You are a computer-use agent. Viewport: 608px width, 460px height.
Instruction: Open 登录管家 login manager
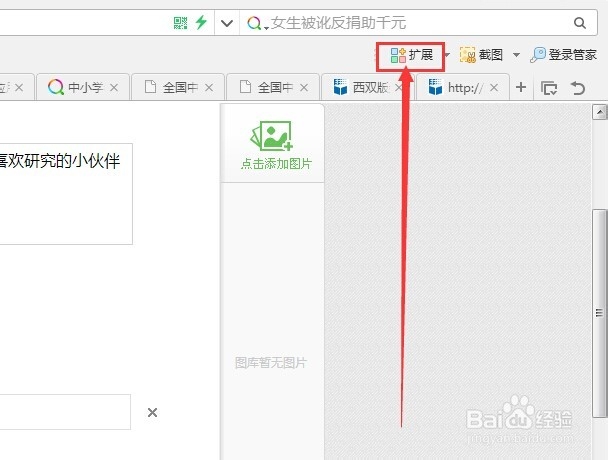tap(563, 55)
